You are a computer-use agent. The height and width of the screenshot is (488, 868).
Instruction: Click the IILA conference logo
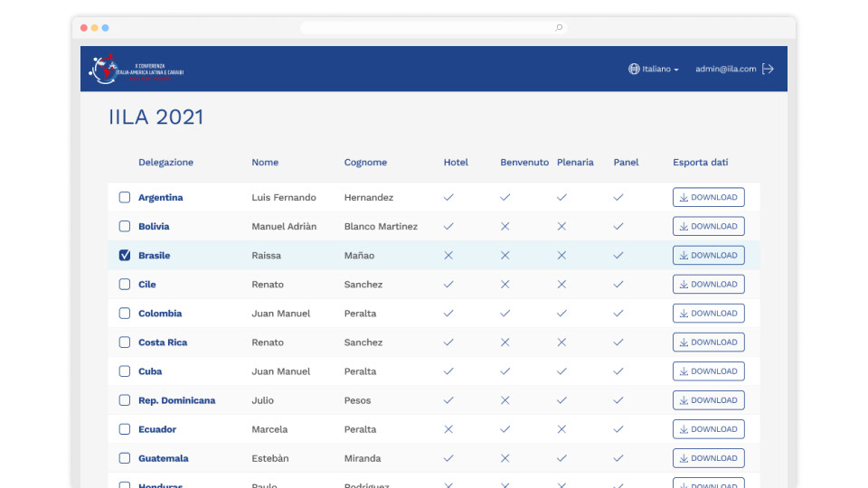tap(137, 70)
